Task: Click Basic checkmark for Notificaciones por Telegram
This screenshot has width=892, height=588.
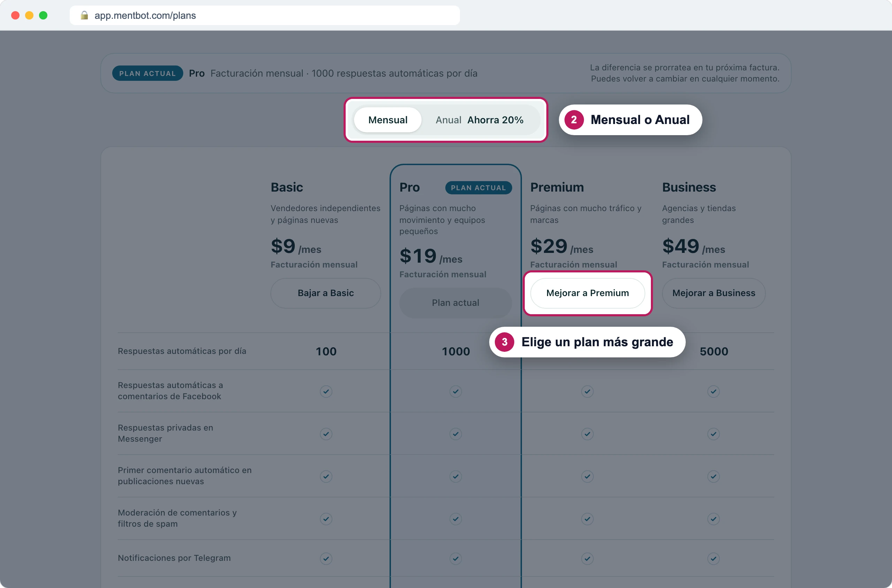Action: pos(326,559)
